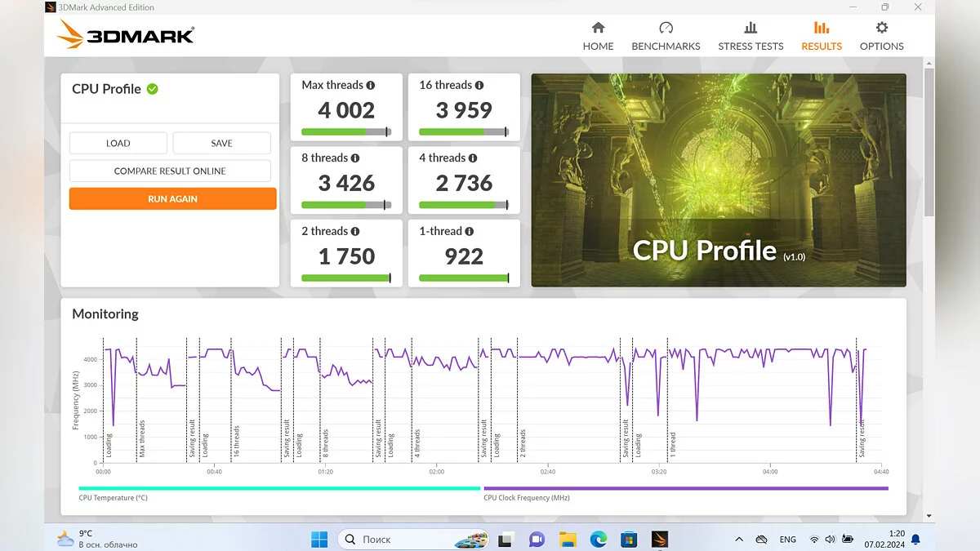
Task: Show info for 8 threads score
Action: click(x=355, y=158)
